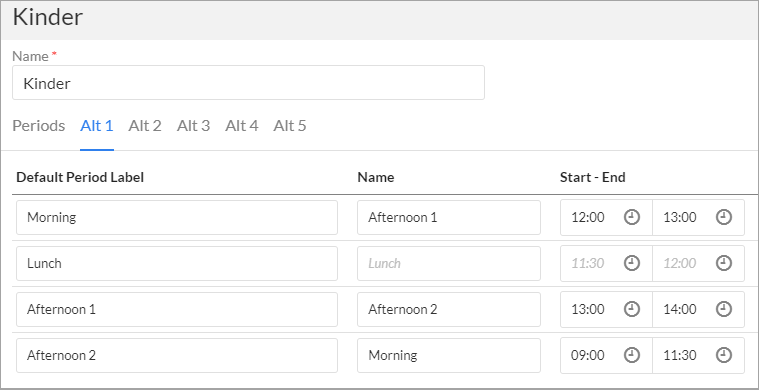Screen dimensions: 759x390
Task: Open the Alt 2 tab
Action: (x=145, y=126)
